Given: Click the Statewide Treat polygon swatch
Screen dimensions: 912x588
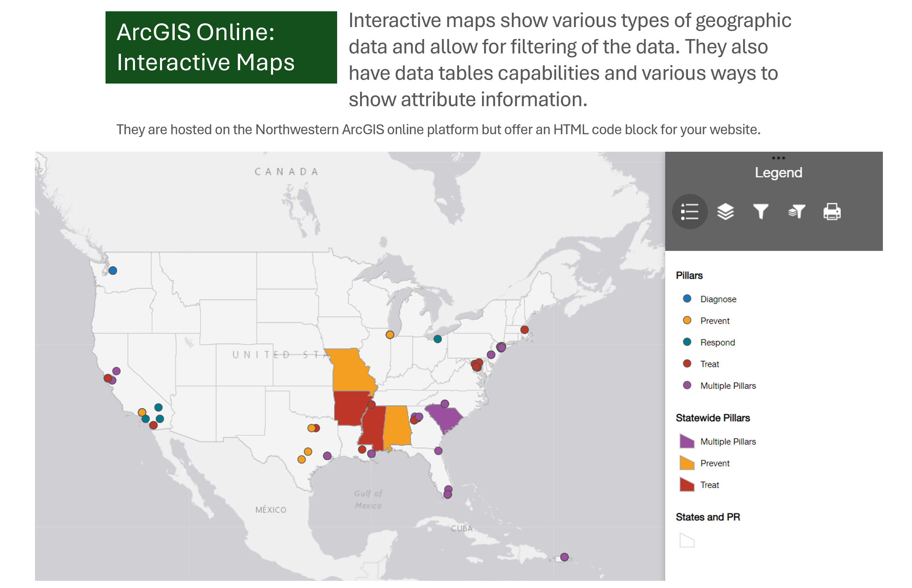Looking at the screenshot, I should coord(687,484).
